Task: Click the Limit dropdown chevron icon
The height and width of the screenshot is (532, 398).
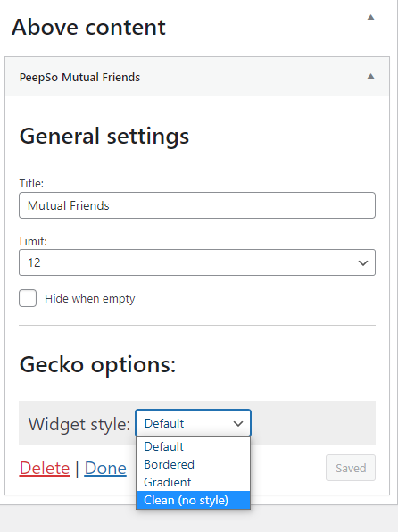Action: pos(363,263)
